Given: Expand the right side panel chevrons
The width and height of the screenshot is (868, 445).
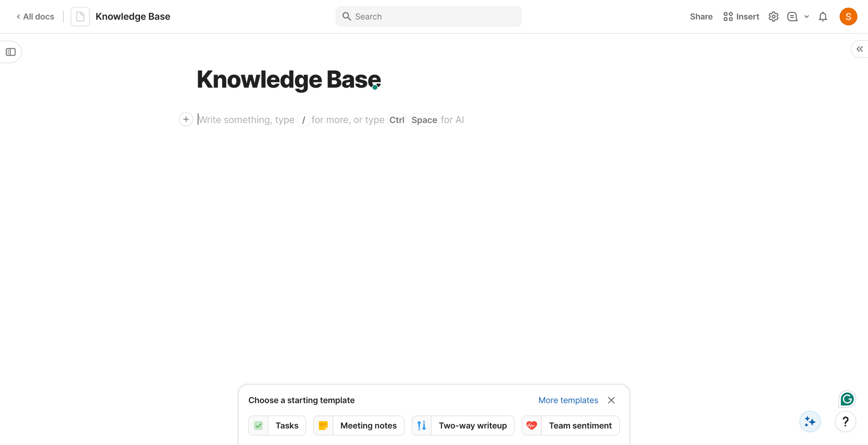Looking at the screenshot, I should tap(860, 49).
